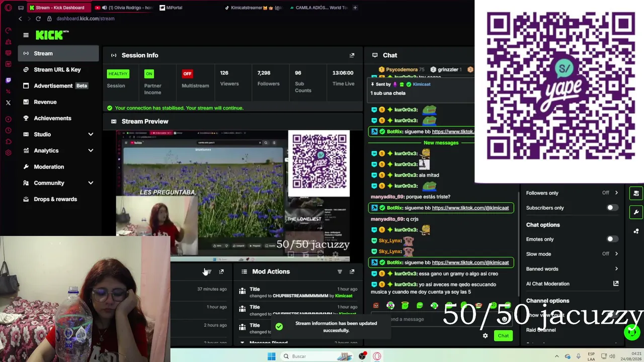The width and height of the screenshot is (644, 362).
Task: Open a new browser tab
Action: pos(355,8)
